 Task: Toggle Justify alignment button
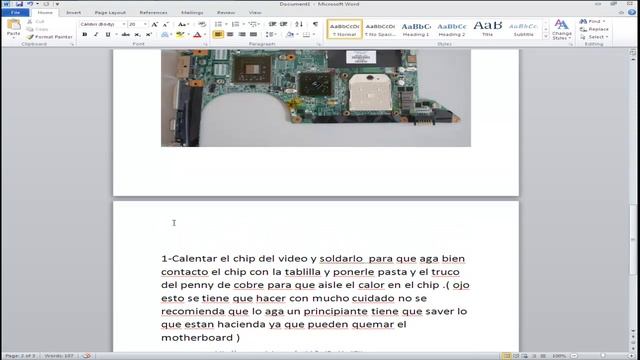pos(253,35)
